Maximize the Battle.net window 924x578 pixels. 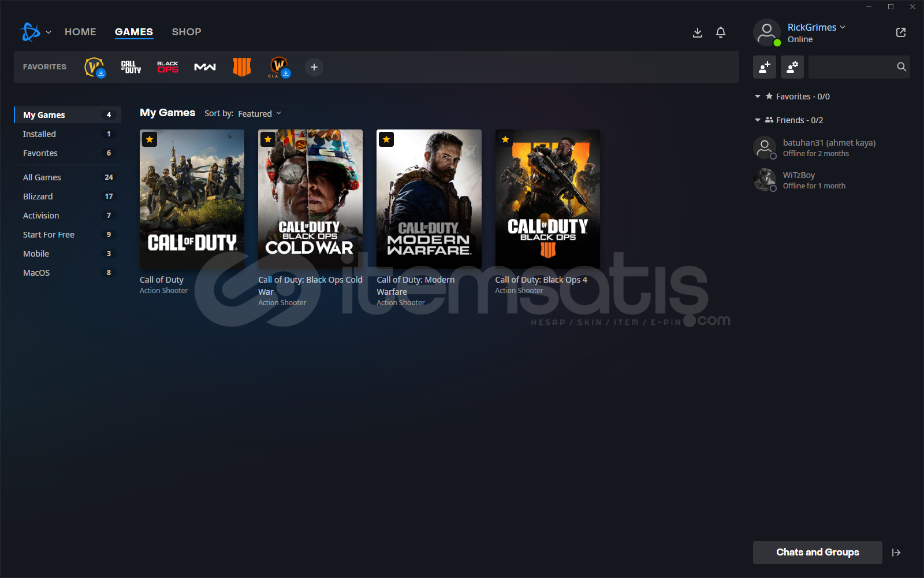pos(891,7)
